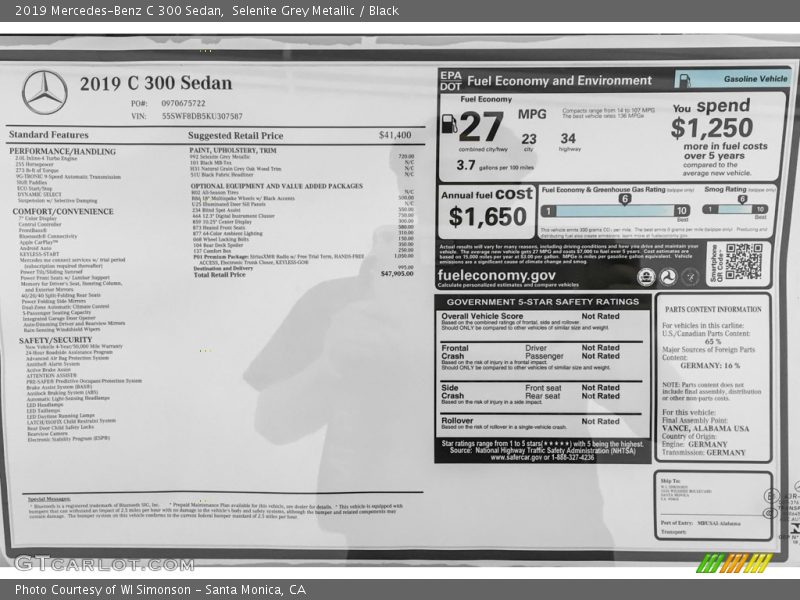Click the EPA seal icon next to fueleconomy.gov
The width and height of the screenshot is (800, 600).
click(646, 277)
